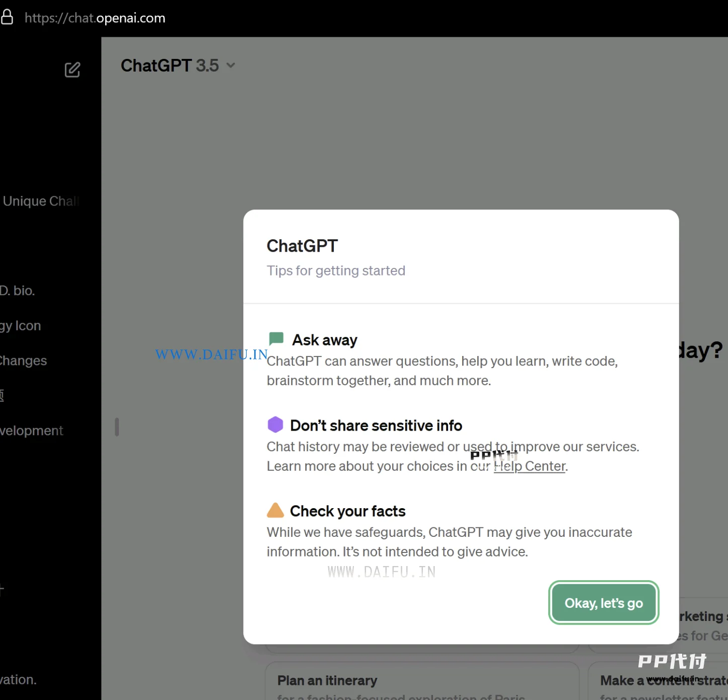
Task: Click the 'Tips for getting started' subtitle
Action: tap(336, 271)
